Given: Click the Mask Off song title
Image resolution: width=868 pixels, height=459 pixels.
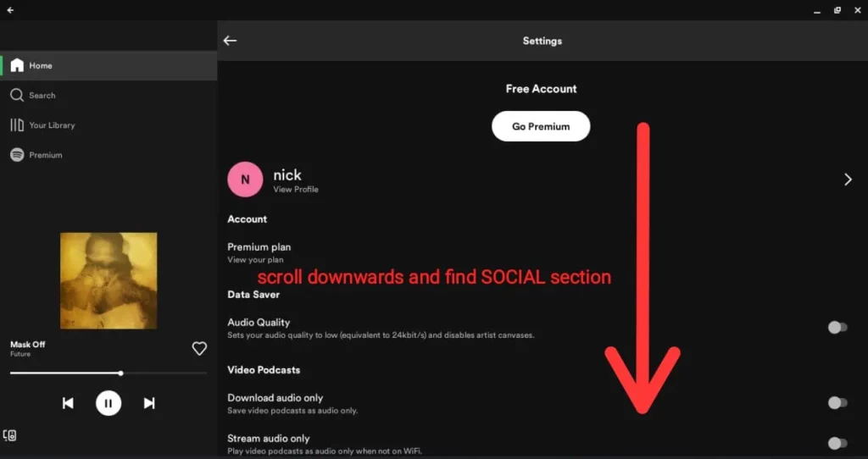Looking at the screenshot, I should [28, 344].
